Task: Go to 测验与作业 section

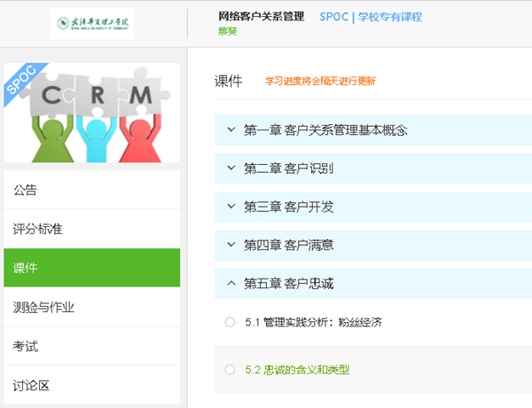Action: [92, 307]
